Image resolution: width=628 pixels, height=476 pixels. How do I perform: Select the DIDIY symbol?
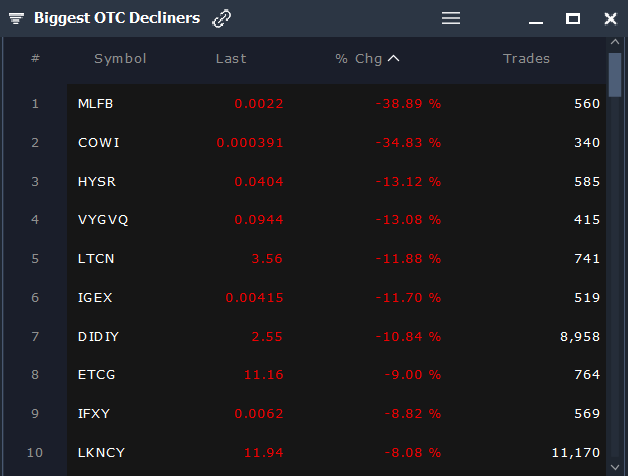click(98, 337)
